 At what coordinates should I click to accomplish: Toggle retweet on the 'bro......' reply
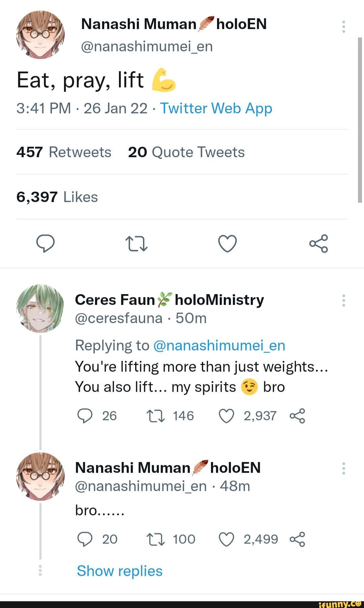click(x=156, y=539)
